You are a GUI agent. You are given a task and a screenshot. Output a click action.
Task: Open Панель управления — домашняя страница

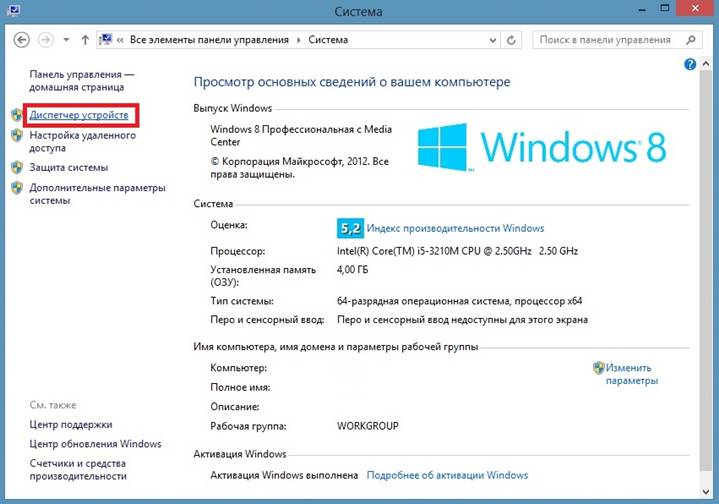[x=82, y=81]
